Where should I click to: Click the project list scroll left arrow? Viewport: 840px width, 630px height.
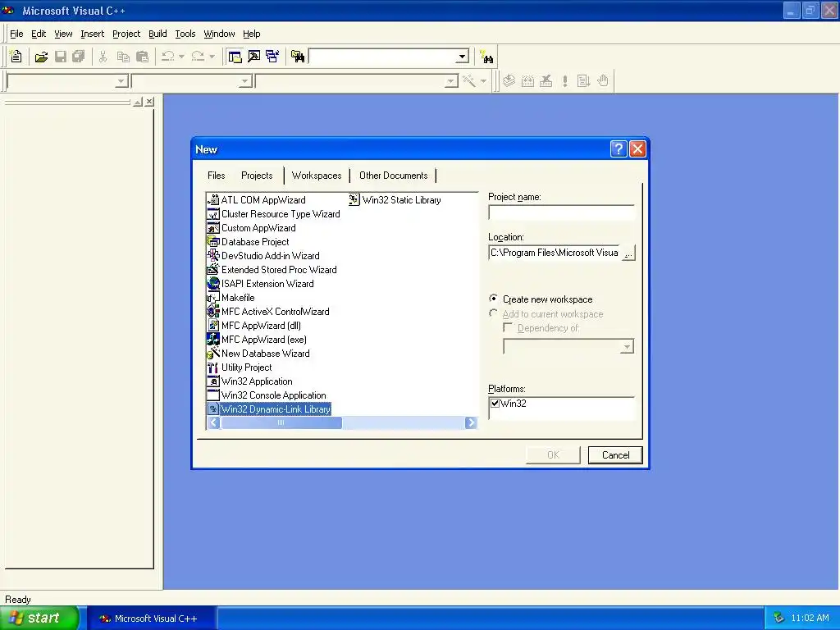tap(214, 422)
